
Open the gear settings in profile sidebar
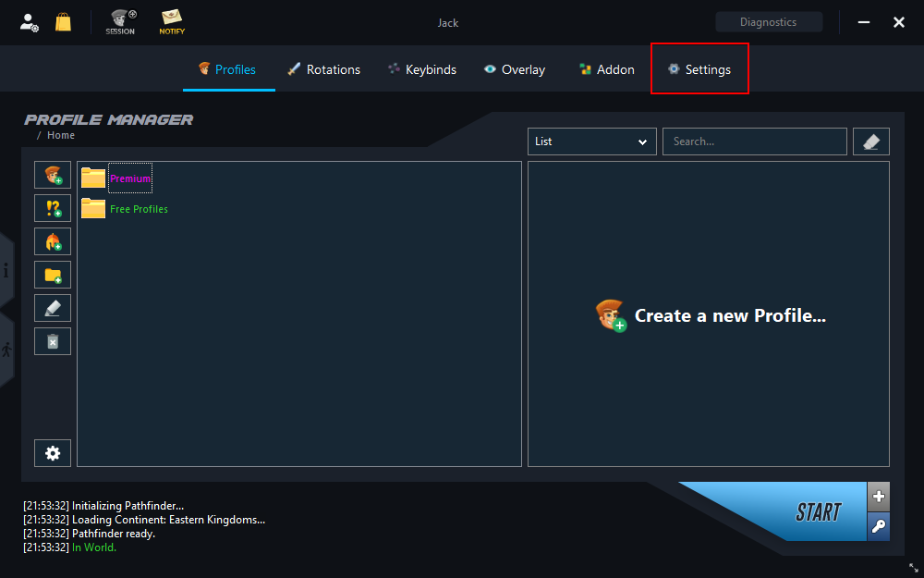point(53,452)
